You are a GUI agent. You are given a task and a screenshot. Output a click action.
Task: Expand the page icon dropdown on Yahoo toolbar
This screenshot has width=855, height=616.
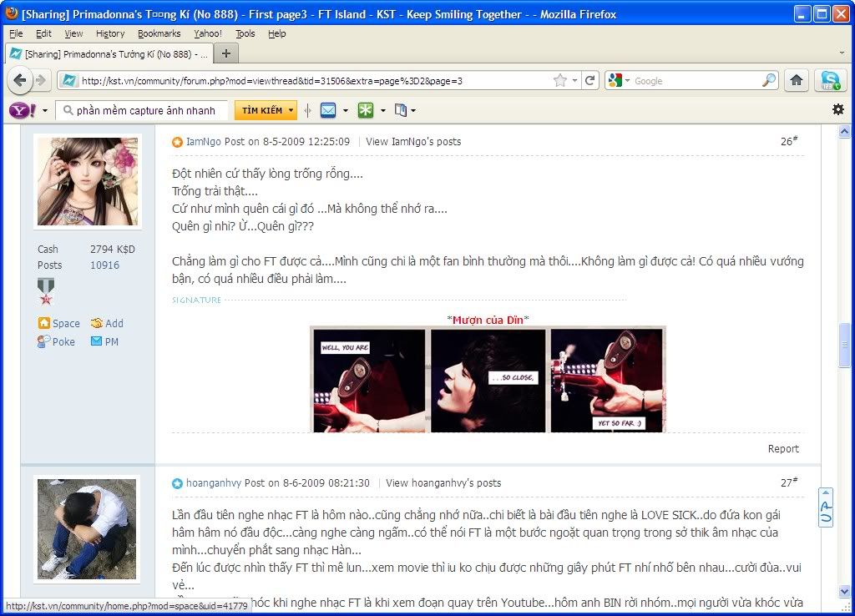click(x=413, y=111)
